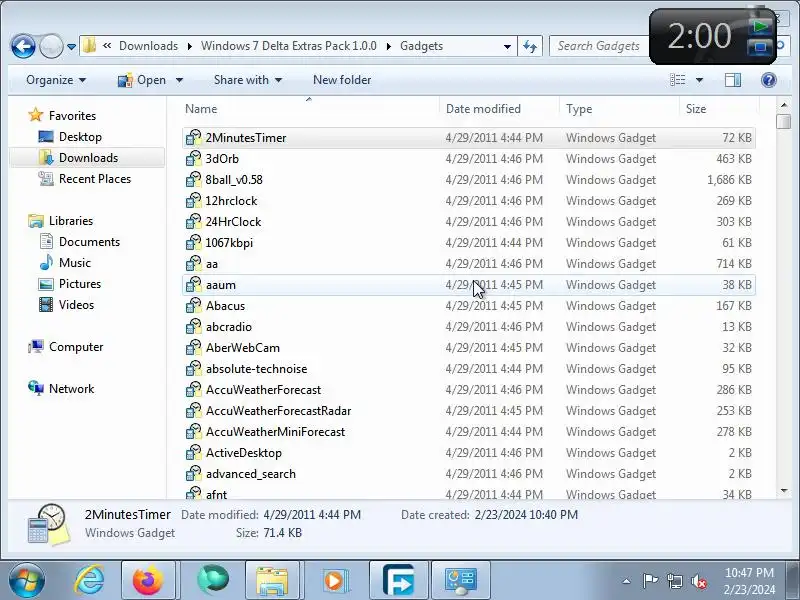
Task: Sort by the Name column header
Action: 310,109
